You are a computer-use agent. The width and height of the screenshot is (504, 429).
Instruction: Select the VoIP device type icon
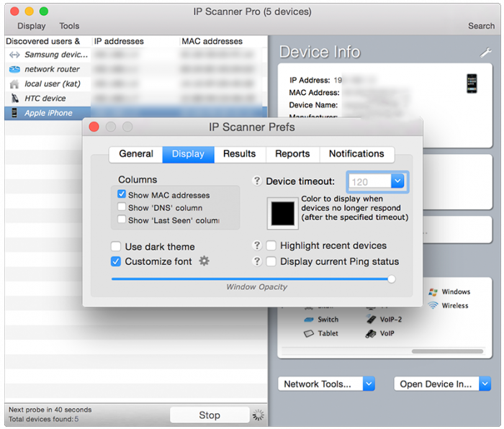(x=371, y=333)
